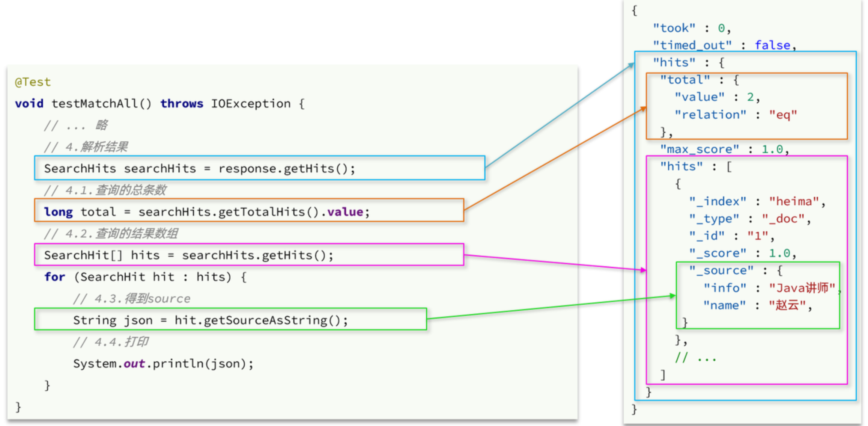Click the @Test annotation

(x=33, y=82)
